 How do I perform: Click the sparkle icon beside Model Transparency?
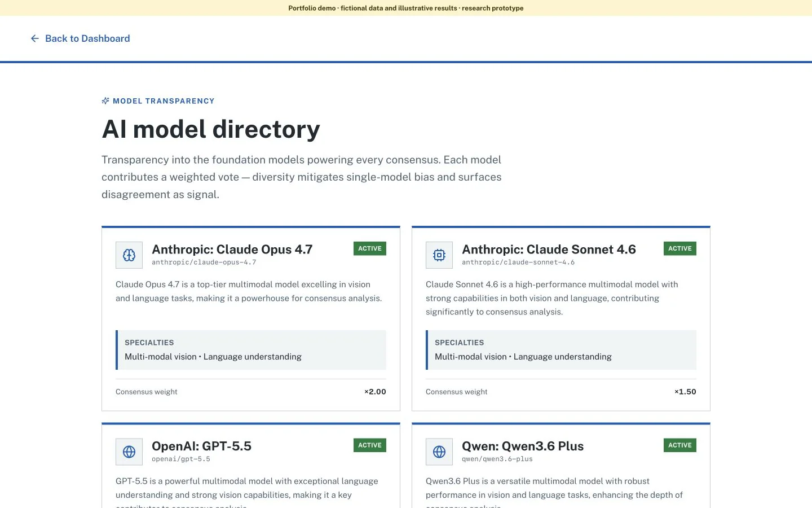coord(105,101)
